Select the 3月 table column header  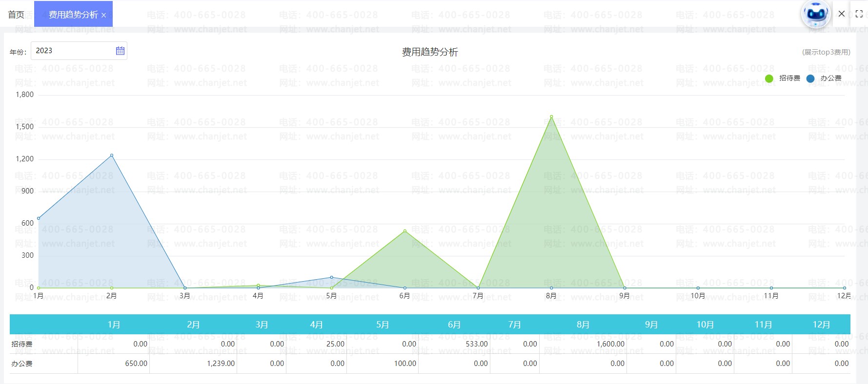[262, 325]
